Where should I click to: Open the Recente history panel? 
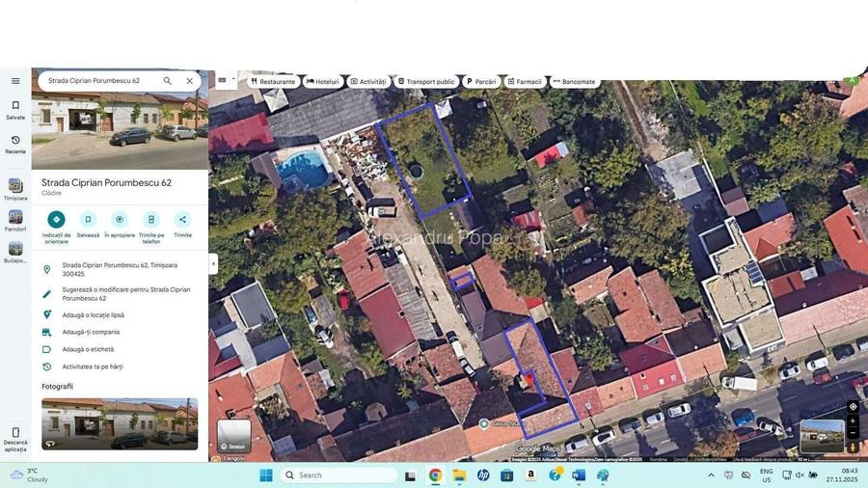tap(15, 144)
